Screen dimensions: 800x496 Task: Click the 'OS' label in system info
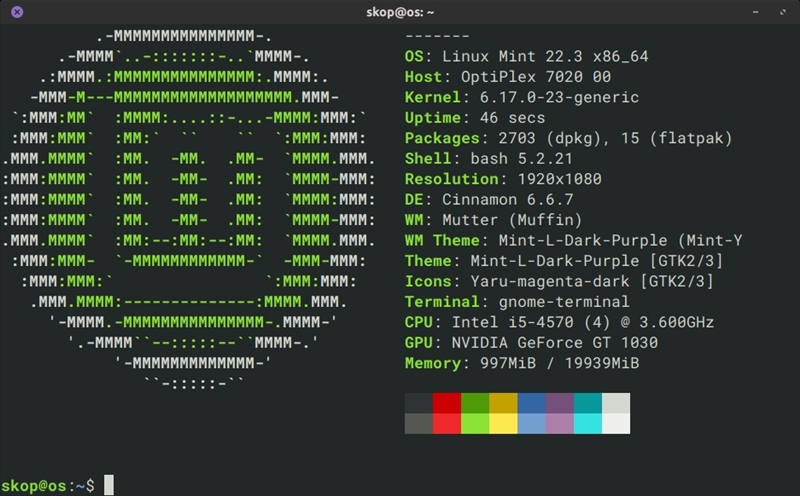[x=414, y=56]
